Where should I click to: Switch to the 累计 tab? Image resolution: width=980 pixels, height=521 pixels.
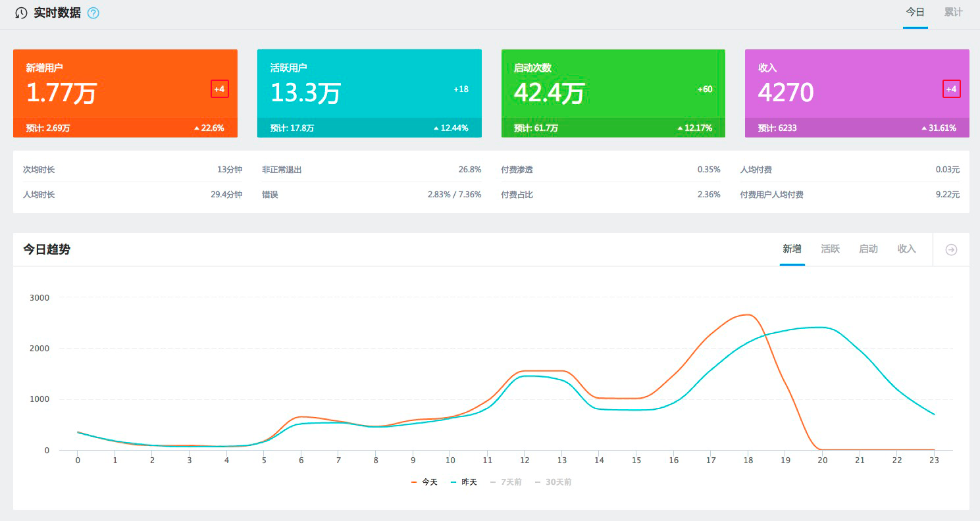[x=953, y=12]
